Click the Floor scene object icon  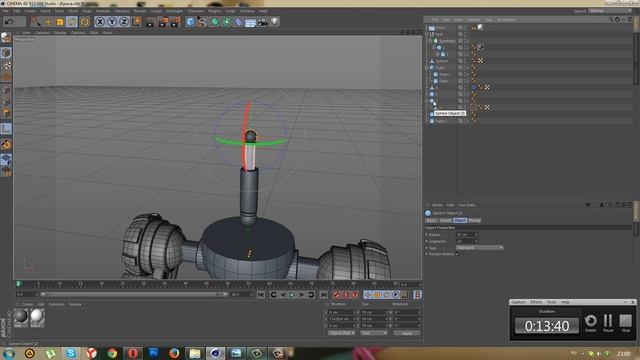pos(250,22)
